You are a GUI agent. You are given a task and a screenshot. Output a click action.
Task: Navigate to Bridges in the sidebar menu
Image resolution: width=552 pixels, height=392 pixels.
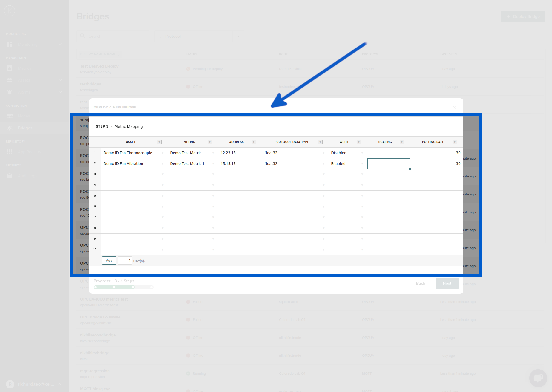coord(24,128)
